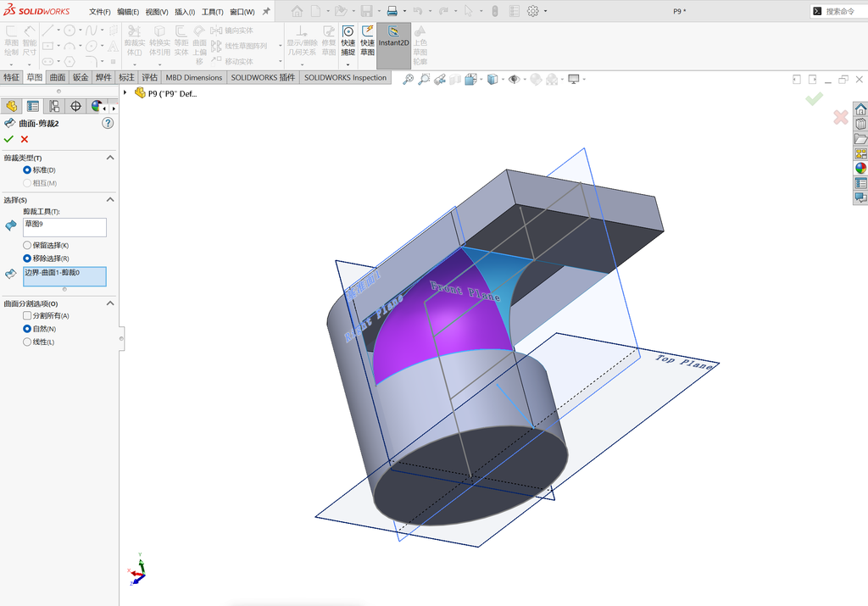868x606 pixels.
Task: Collapse the 剪裁类型(T) section chevron
Action: (x=110, y=158)
